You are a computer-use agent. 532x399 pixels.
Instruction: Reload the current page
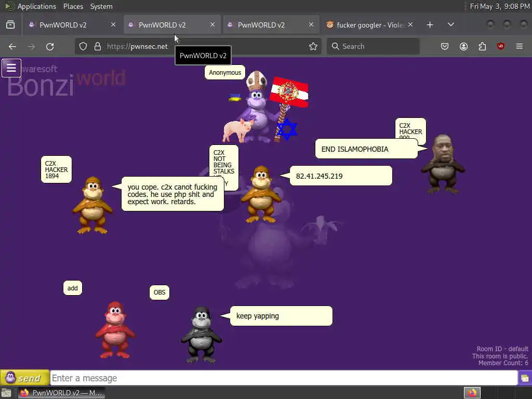50,46
